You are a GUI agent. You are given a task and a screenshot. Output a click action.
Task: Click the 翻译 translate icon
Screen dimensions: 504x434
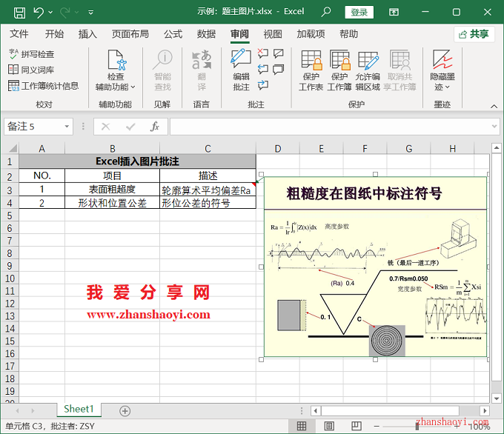pos(202,60)
